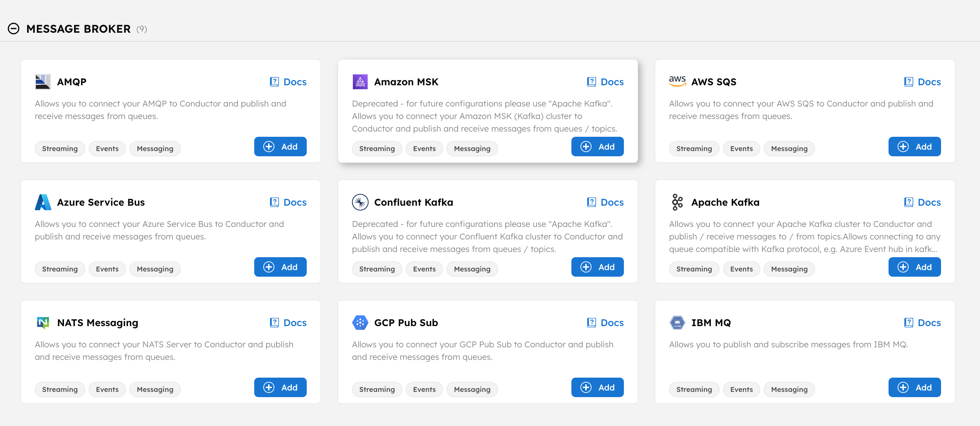The image size is (980, 426).
Task: Click the Amazon MSK purple logo icon
Action: [x=360, y=81]
